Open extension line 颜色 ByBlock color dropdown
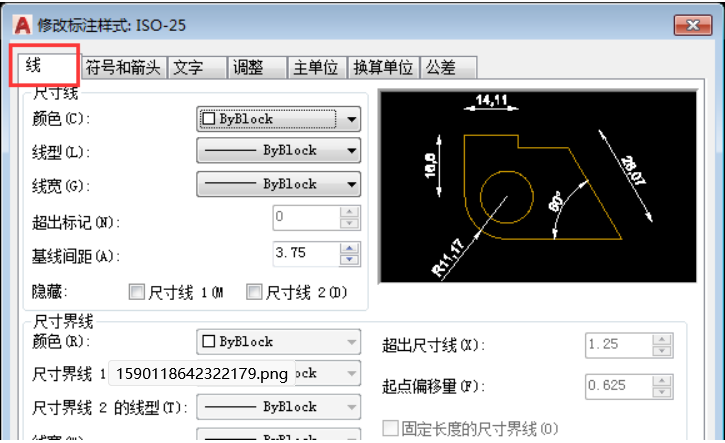Viewport: 725px width, 443px height. (278, 342)
